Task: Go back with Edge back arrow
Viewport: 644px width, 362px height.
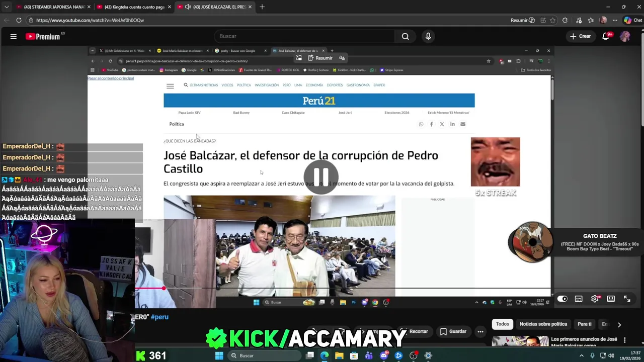Action: click(x=6, y=20)
